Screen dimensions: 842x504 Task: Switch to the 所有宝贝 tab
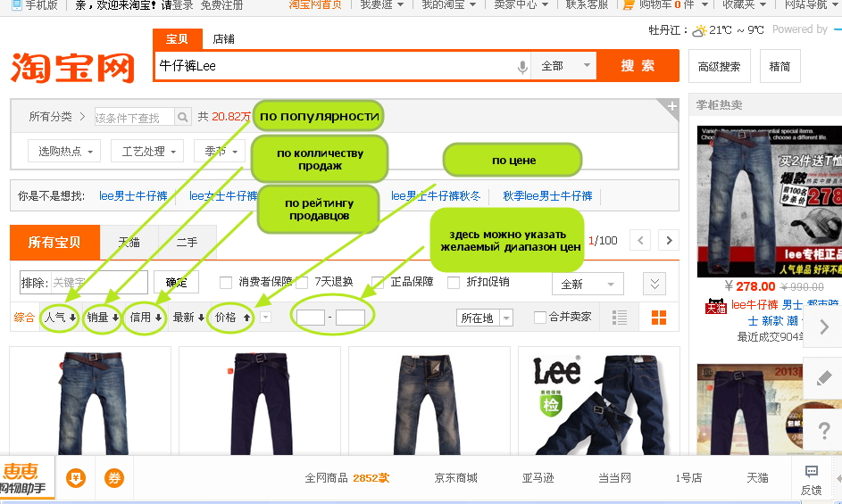click(54, 242)
